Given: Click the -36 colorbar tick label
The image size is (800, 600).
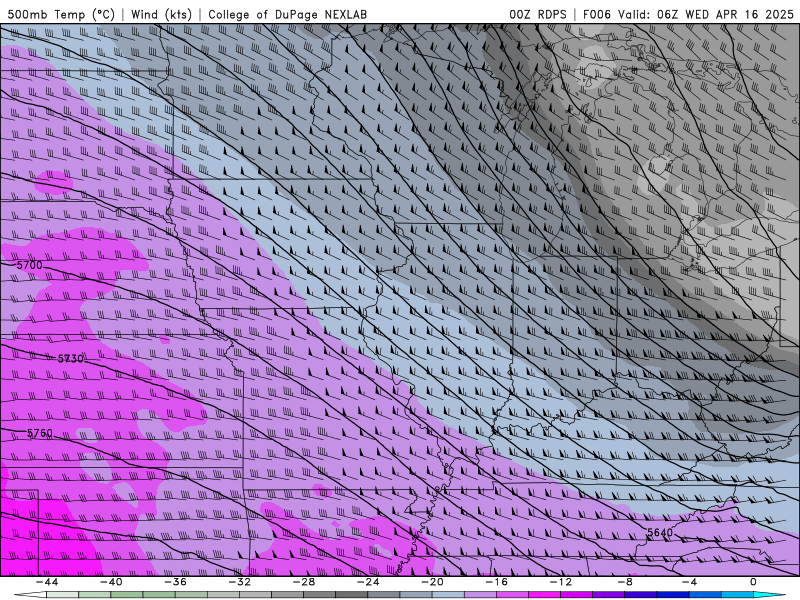Looking at the screenshot, I should [175, 582].
